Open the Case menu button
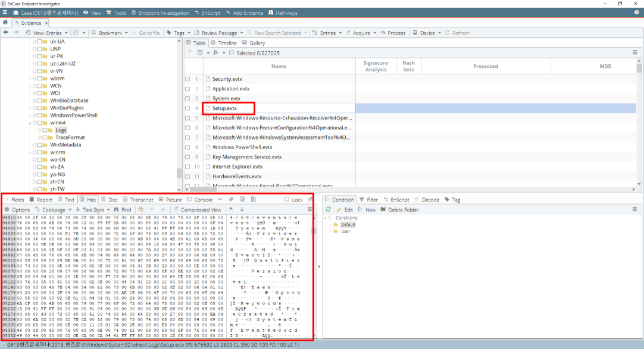The image size is (644, 349). (x=45, y=12)
